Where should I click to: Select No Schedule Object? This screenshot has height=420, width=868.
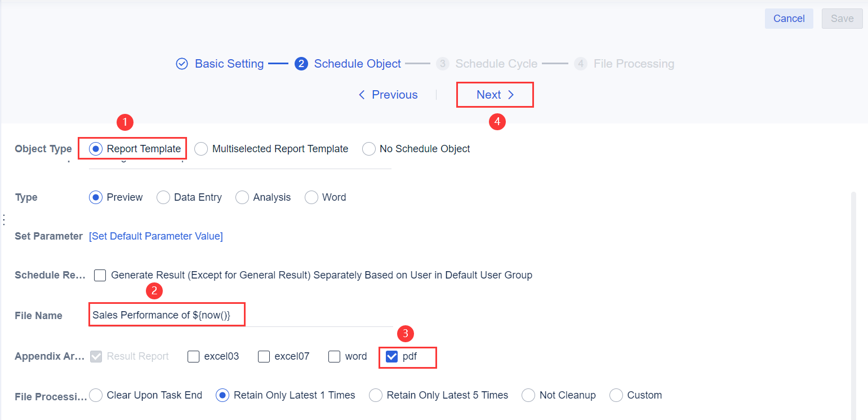[369, 148]
